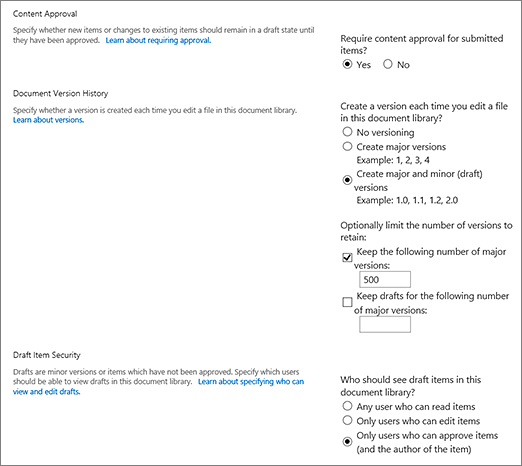Choose Create major versions radio button

347,146
